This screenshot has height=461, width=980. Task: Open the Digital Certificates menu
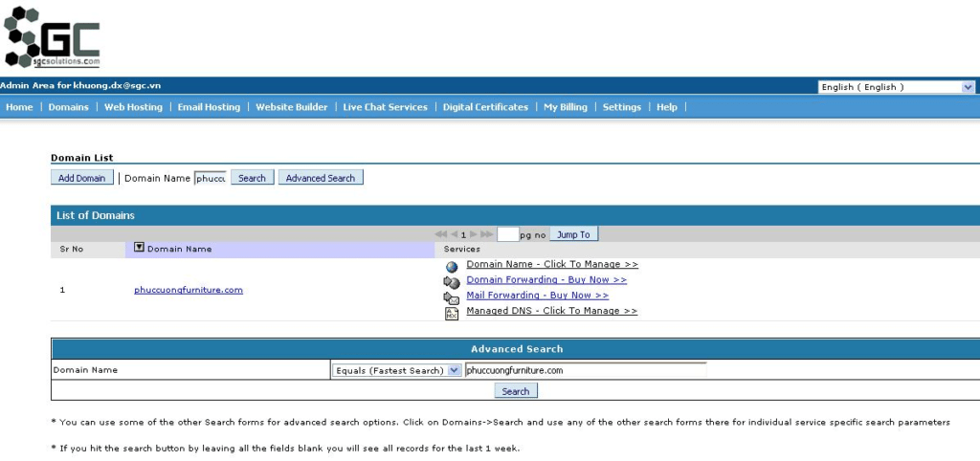pyautogui.click(x=485, y=107)
